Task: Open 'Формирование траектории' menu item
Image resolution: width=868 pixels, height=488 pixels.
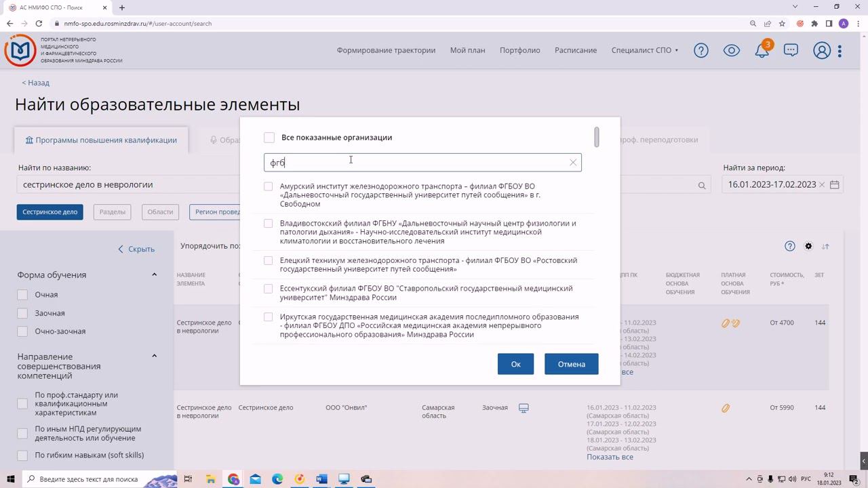Action: point(386,50)
